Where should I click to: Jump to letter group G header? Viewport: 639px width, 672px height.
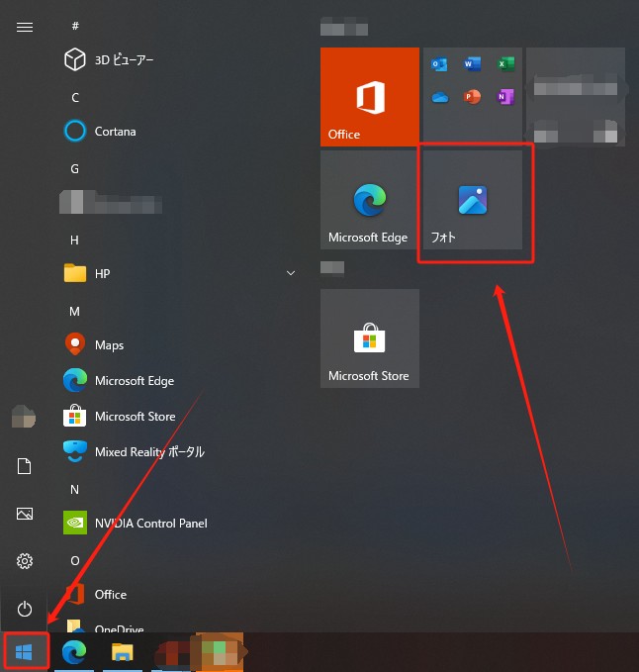(74, 168)
